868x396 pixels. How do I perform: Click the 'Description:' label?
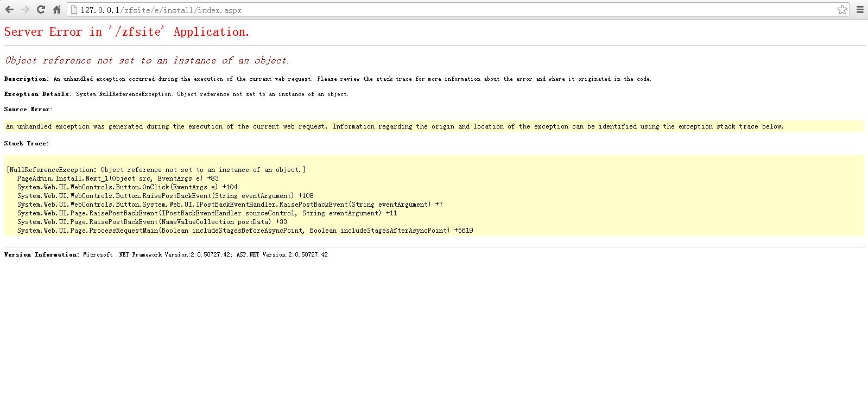point(27,79)
